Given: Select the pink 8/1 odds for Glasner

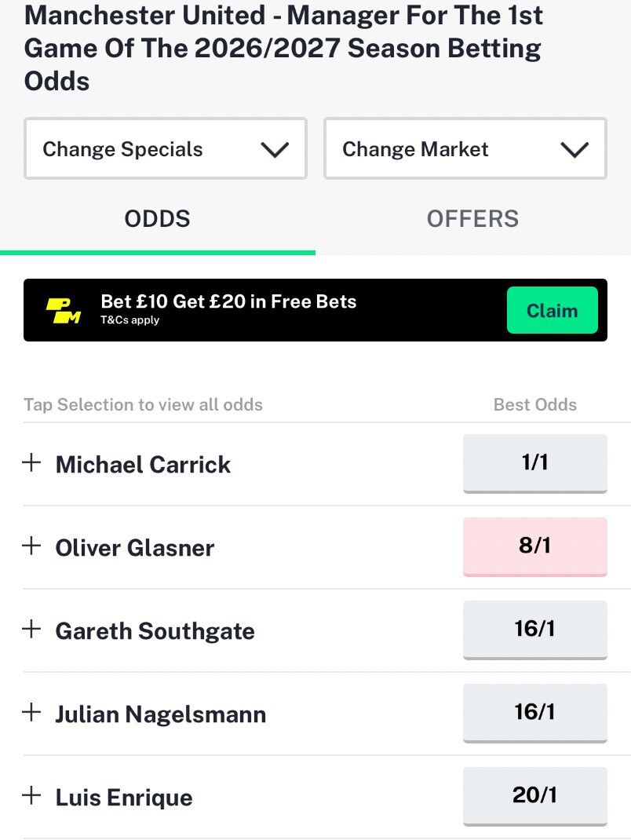Looking at the screenshot, I should coord(534,546).
